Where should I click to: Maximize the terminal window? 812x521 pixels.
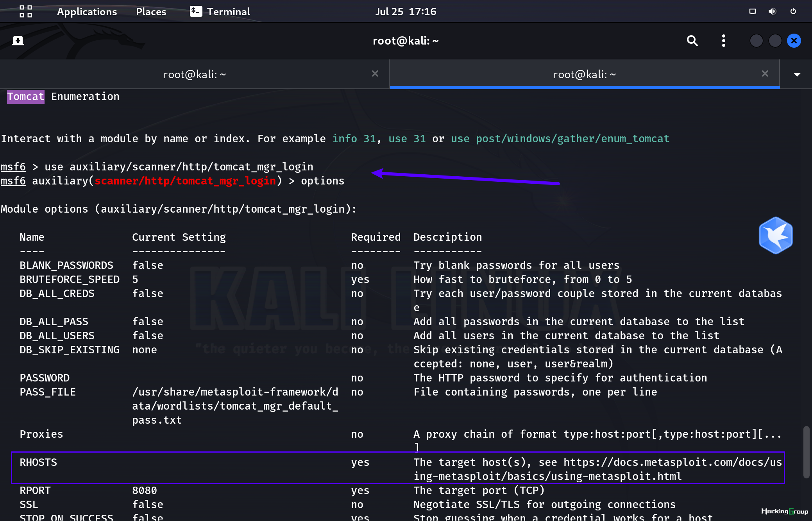(775, 41)
